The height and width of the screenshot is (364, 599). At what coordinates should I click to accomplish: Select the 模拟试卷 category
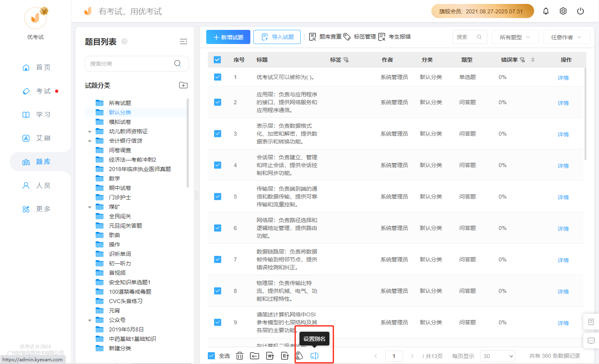pos(120,122)
